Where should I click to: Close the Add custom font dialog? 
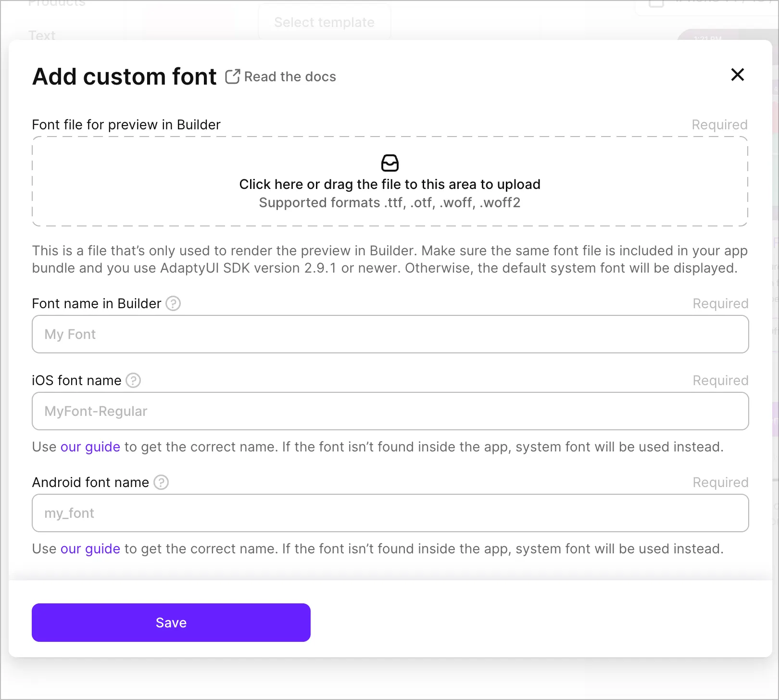[x=737, y=75]
